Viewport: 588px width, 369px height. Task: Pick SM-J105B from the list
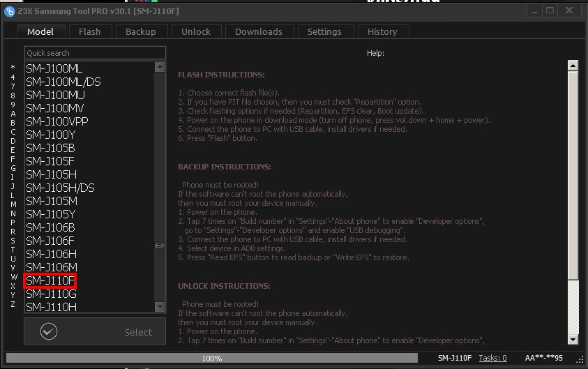pyautogui.click(x=50, y=148)
